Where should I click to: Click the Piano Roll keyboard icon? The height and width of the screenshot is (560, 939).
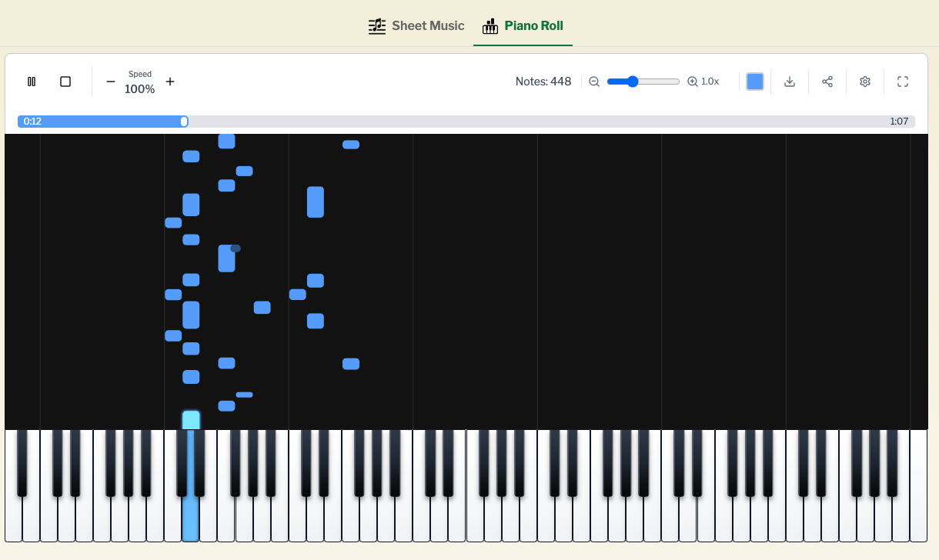click(490, 27)
